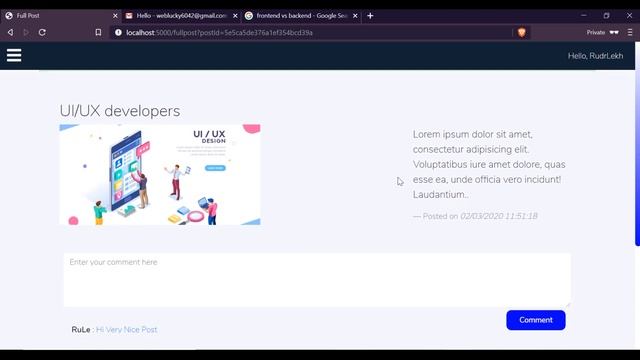This screenshot has width=640, height=360.
Task: Click the RuLe commenter name
Action: [x=81, y=329]
